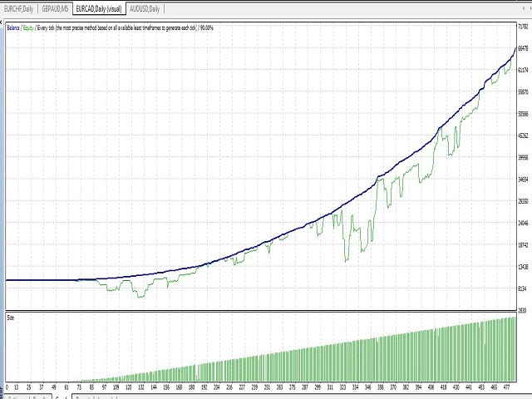Click the "Size" label in lower panel

tap(11, 318)
